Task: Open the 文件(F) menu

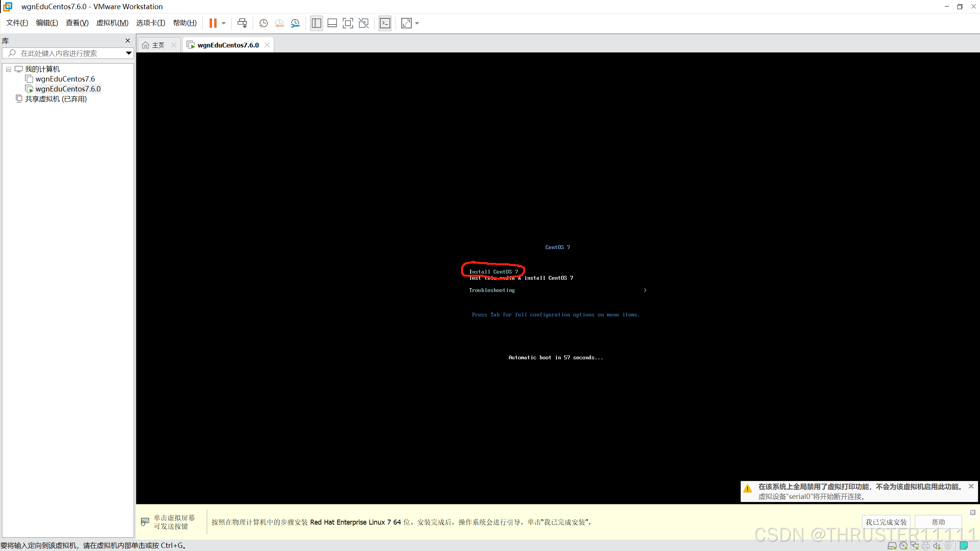Action: [x=17, y=23]
